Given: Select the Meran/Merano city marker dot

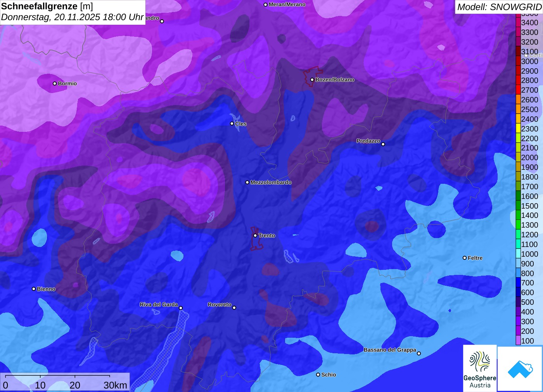Looking at the screenshot, I should coord(265,5).
